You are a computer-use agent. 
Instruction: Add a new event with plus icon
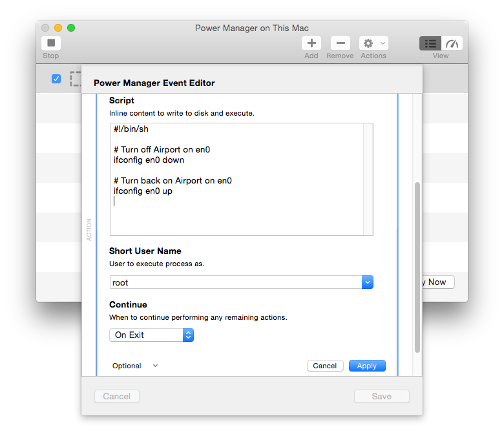[x=311, y=43]
